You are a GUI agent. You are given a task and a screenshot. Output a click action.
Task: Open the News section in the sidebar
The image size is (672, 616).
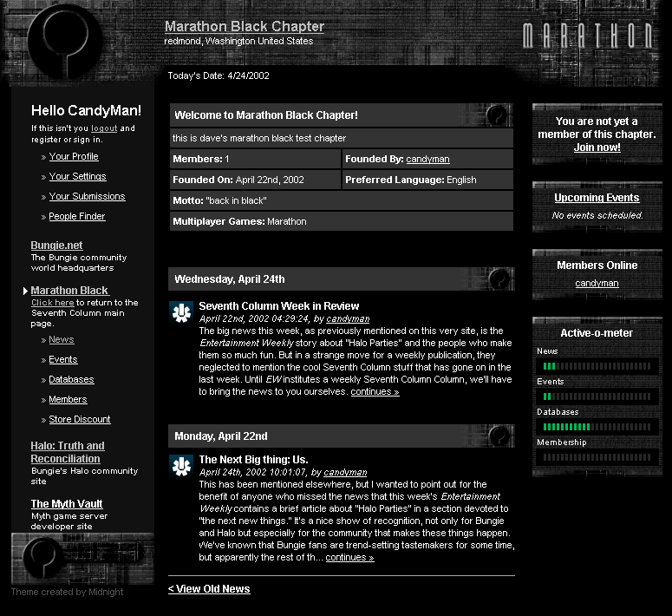pyautogui.click(x=62, y=340)
